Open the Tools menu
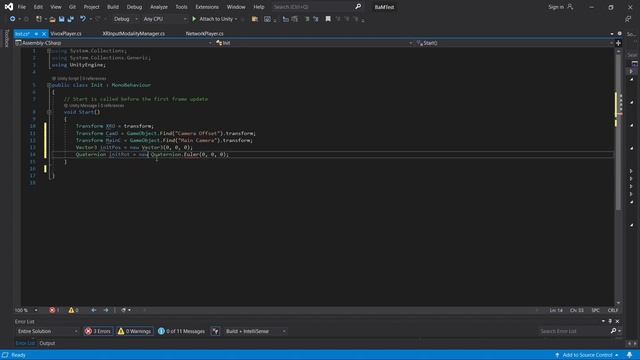 pyautogui.click(x=181, y=7)
